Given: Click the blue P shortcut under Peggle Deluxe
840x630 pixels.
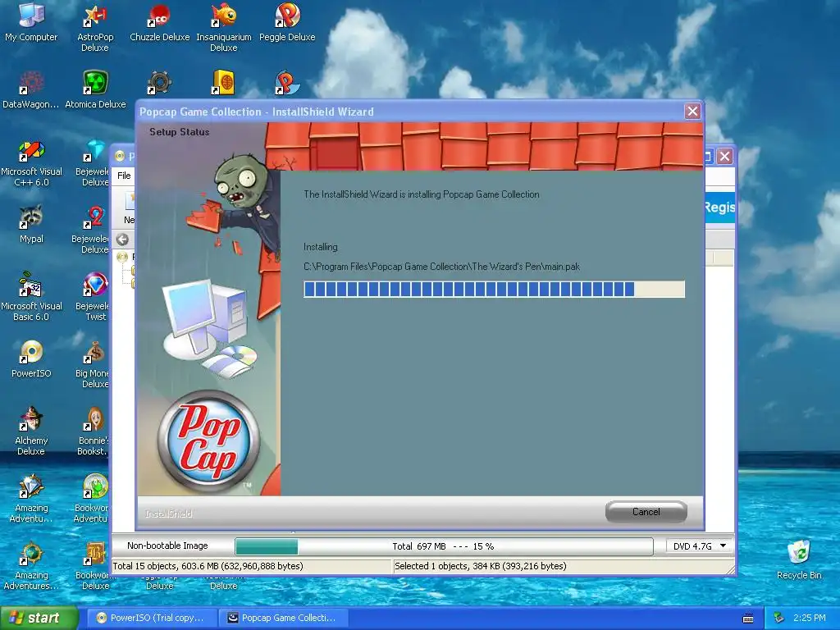Looking at the screenshot, I should point(287,83).
